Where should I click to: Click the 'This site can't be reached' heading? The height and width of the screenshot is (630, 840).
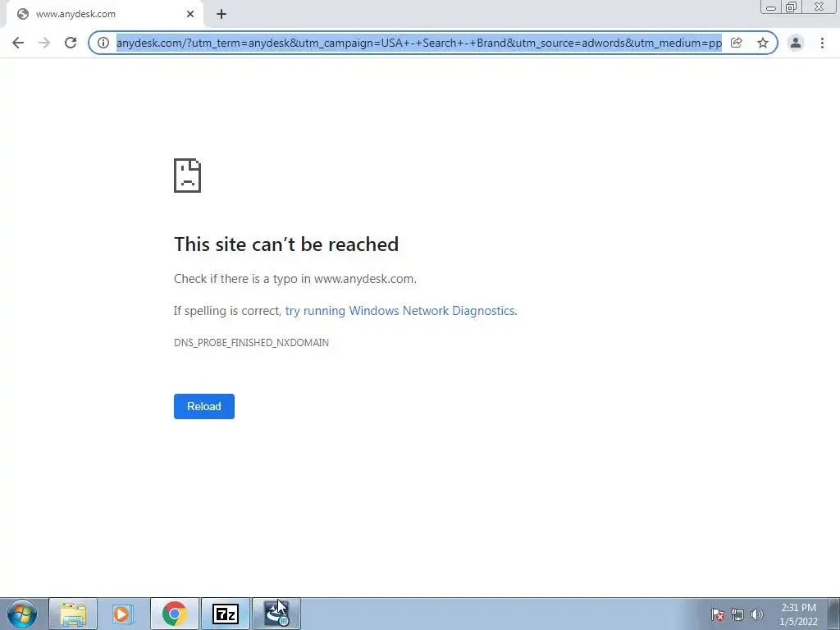286,244
